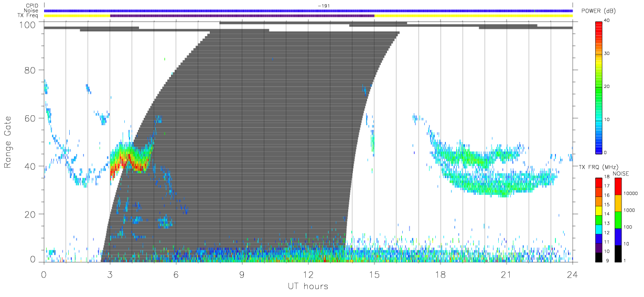The height and width of the screenshot is (297, 644).
Task: Click the 9 label in TX FRQ legend
Action: 606,260
